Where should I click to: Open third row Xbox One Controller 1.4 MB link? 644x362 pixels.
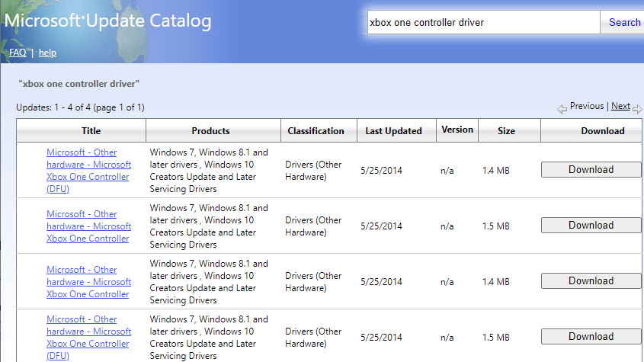[x=88, y=282]
